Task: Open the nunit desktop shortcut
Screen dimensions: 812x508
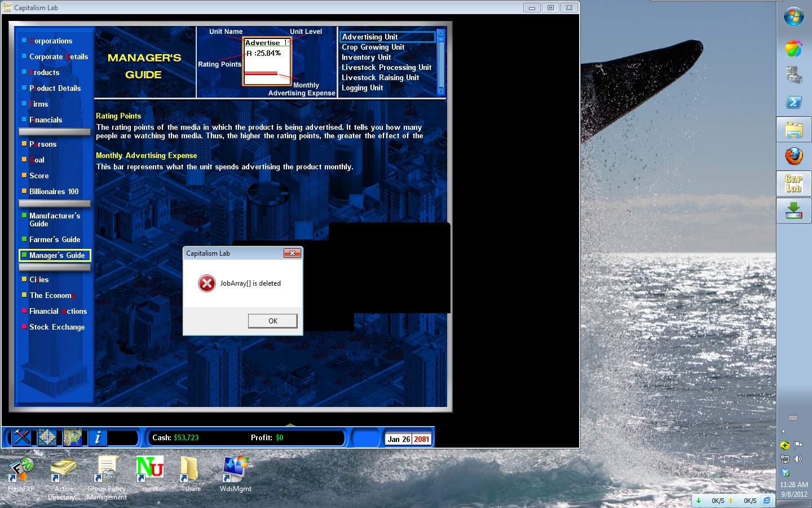Action: click(x=150, y=474)
